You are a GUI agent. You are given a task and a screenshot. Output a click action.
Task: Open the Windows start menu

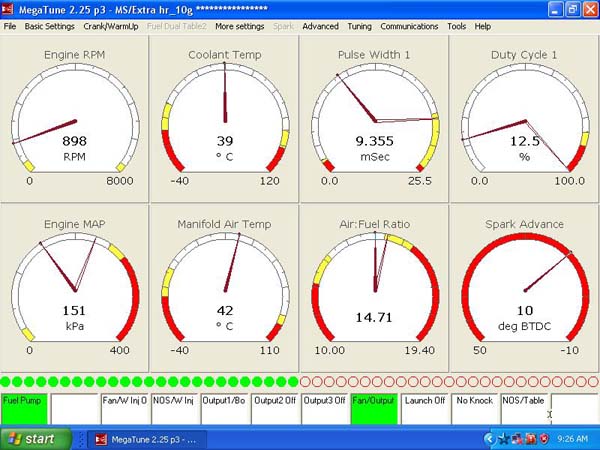click(x=36, y=439)
